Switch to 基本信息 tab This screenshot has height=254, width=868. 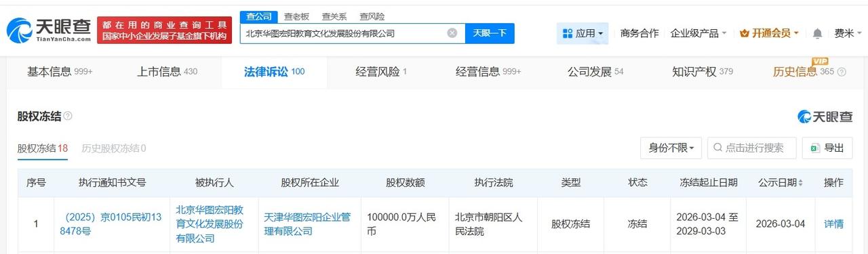60,71
